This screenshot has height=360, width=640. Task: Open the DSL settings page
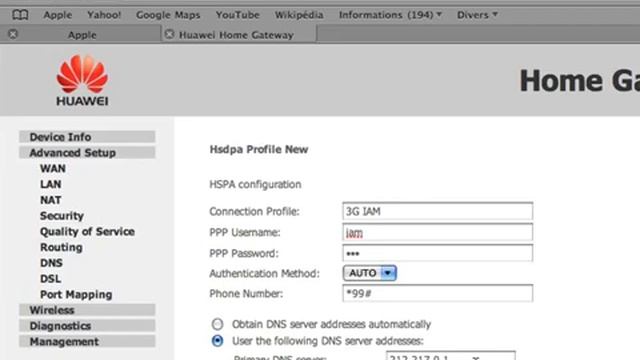pyautogui.click(x=51, y=279)
